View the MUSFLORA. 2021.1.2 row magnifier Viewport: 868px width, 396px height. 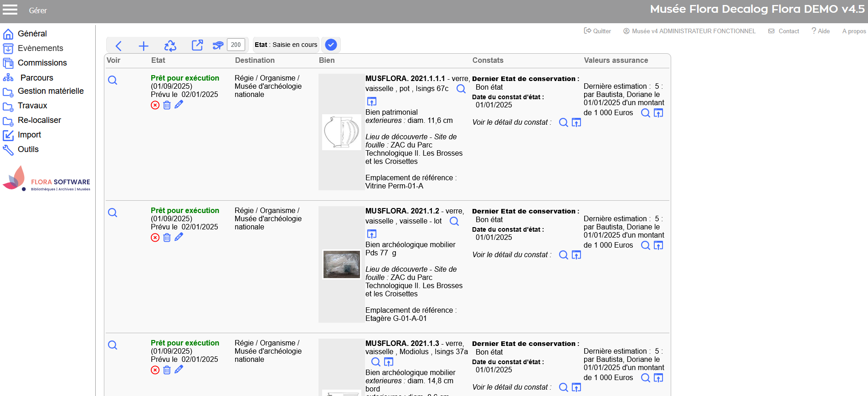[113, 213]
